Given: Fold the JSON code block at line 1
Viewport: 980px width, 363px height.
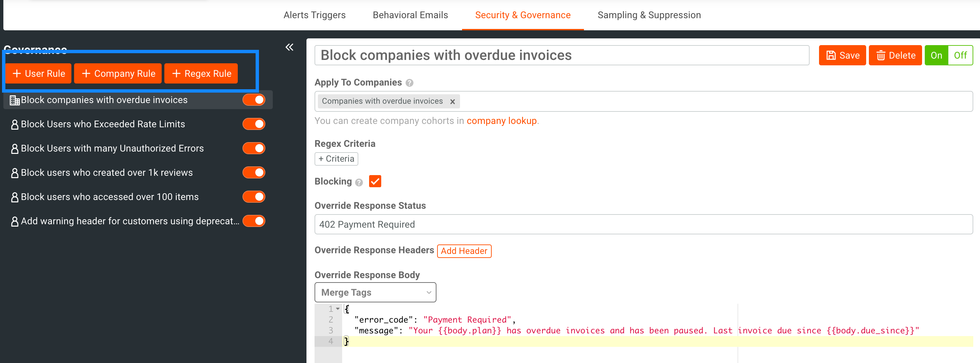Looking at the screenshot, I should [338, 308].
